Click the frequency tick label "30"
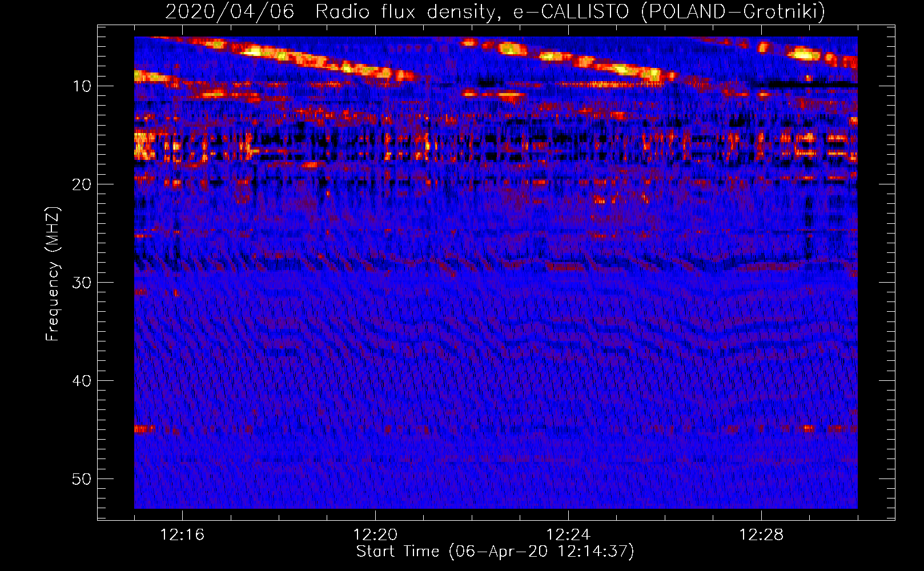Image resolution: width=924 pixels, height=571 pixels. [82, 283]
